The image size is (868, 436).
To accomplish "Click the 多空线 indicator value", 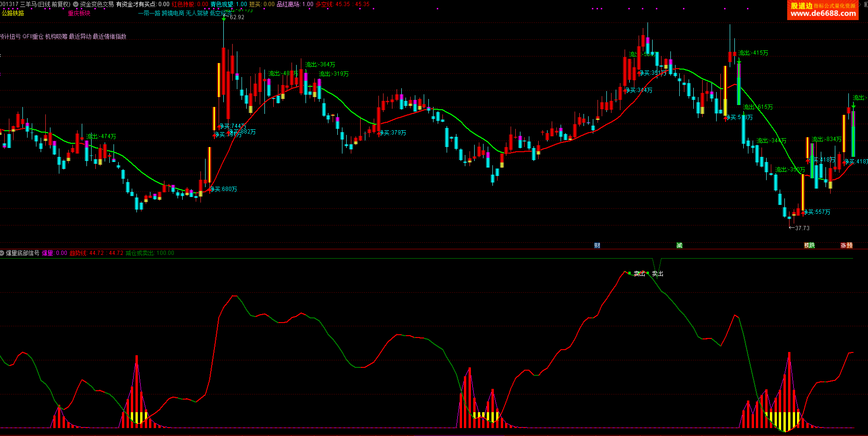I will [x=342, y=4].
